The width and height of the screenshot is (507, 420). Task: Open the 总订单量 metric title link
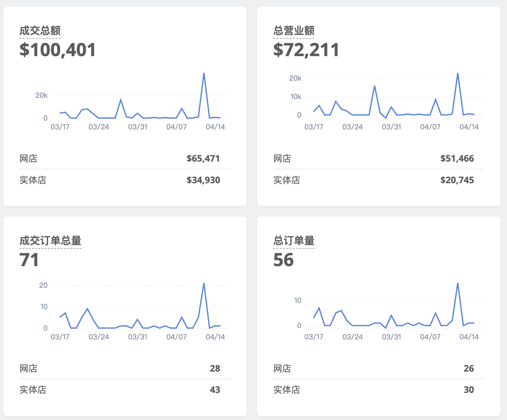pyautogui.click(x=294, y=241)
